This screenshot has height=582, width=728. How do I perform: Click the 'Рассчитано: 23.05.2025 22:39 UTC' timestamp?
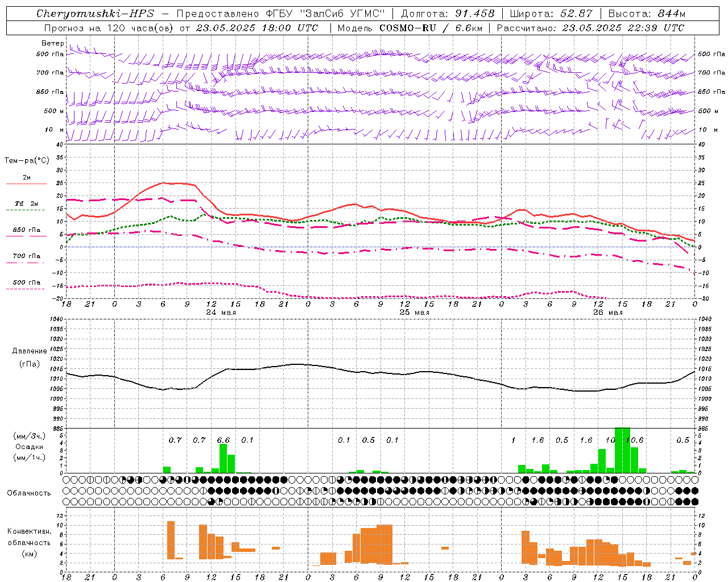click(x=590, y=28)
